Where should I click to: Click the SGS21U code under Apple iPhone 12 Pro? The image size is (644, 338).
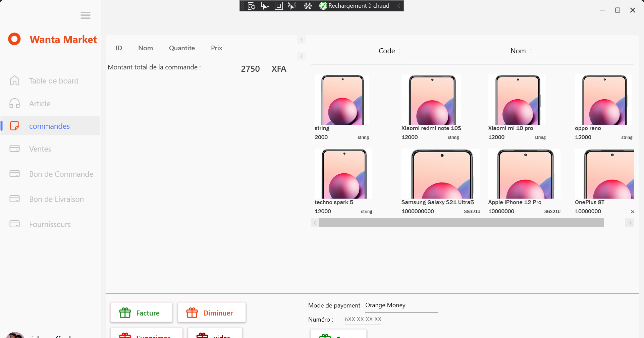tap(552, 211)
